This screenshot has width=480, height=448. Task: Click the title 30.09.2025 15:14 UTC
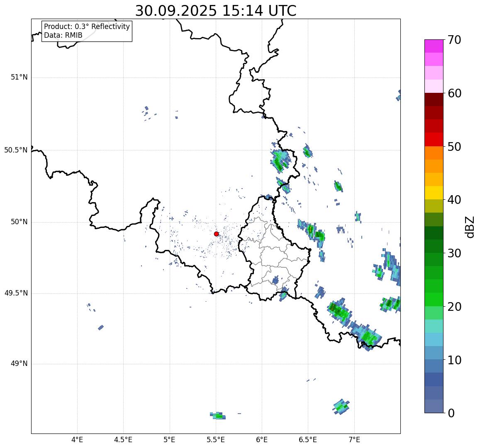216,11
